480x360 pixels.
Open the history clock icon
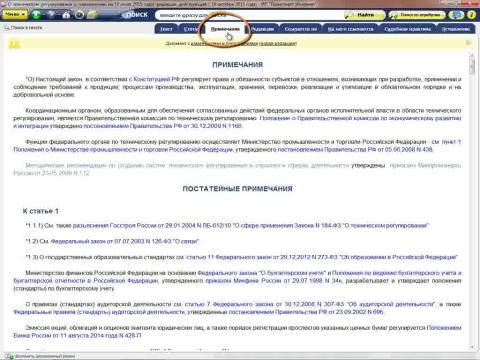[79, 15]
